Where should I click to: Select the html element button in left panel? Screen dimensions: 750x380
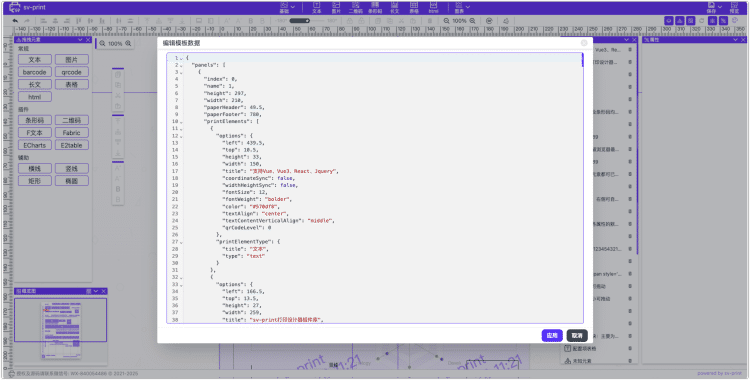34,97
